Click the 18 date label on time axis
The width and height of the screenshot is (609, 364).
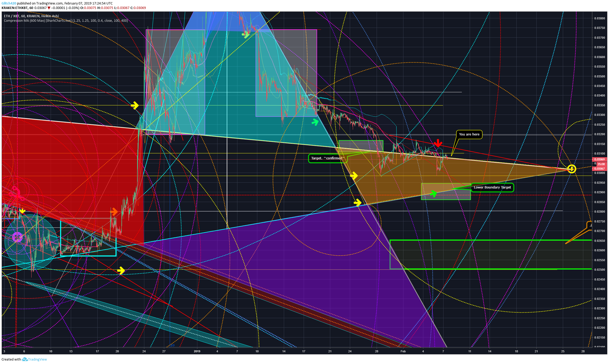click(516, 351)
